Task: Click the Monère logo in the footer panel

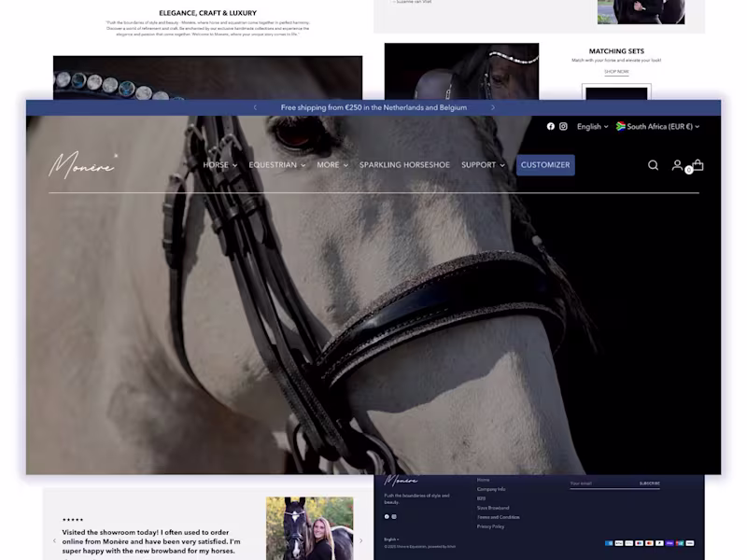Action: (x=401, y=481)
